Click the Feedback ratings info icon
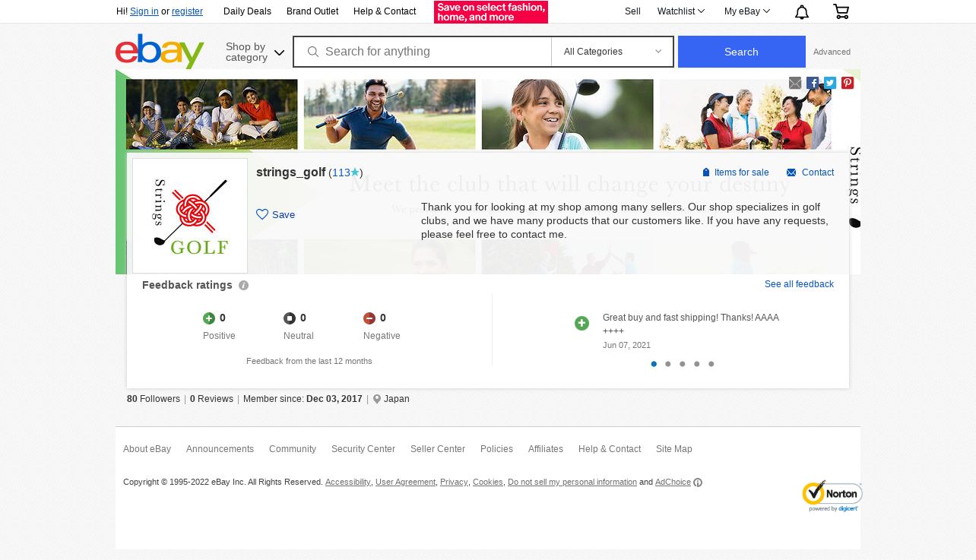Screen dimensions: 976x560 coord(243,286)
